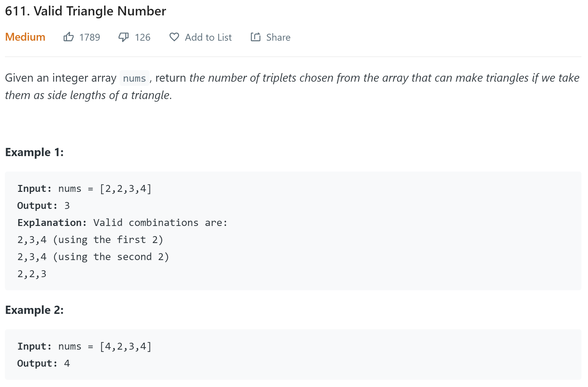Click the Example 1 input line [2,2,3,4]
The width and height of the screenshot is (588, 387).
84,189
